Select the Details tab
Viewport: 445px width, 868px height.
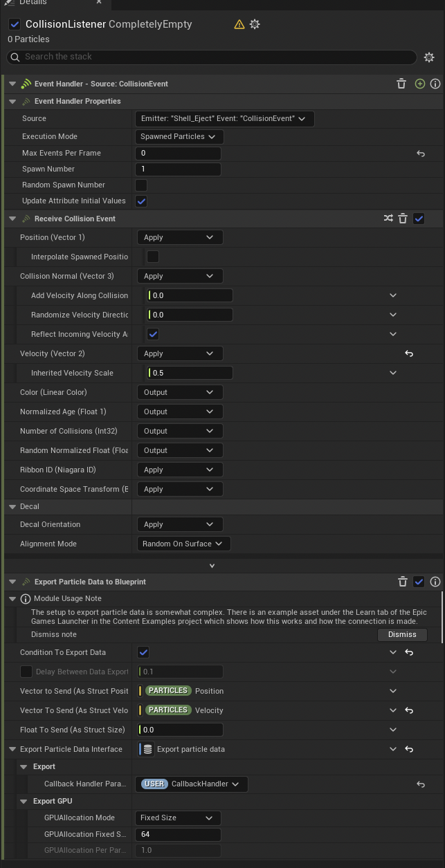[33, 3]
